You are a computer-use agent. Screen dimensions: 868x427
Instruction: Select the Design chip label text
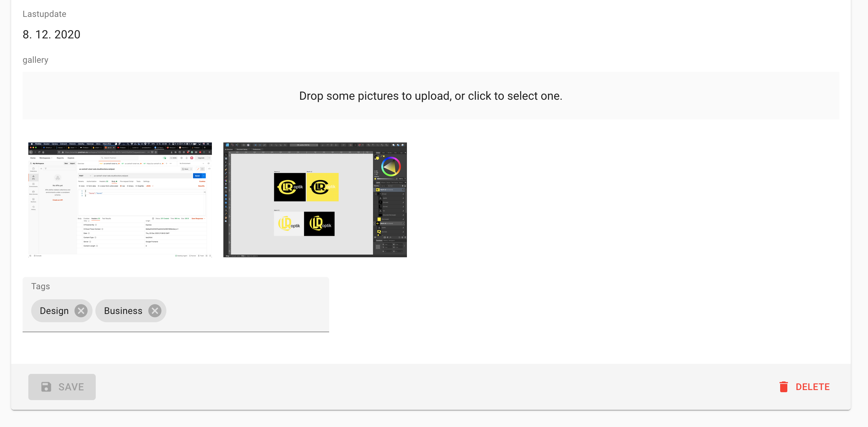[54, 311]
